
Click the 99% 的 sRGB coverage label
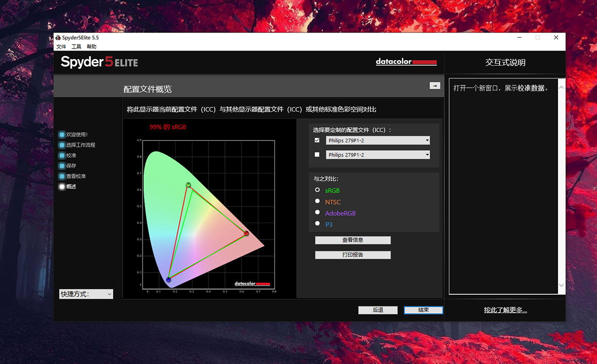pos(168,127)
